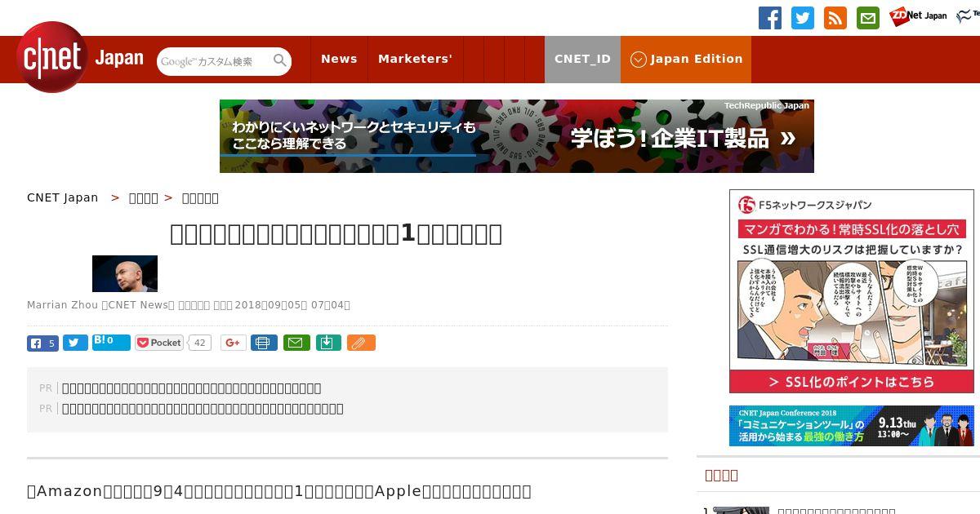
Task: Click the green download-arrow icon
Action: (x=327, y=343)
